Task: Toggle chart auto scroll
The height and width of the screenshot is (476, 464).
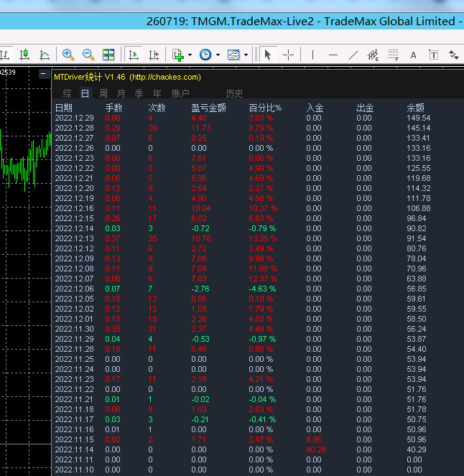Action: coord(134,55)
